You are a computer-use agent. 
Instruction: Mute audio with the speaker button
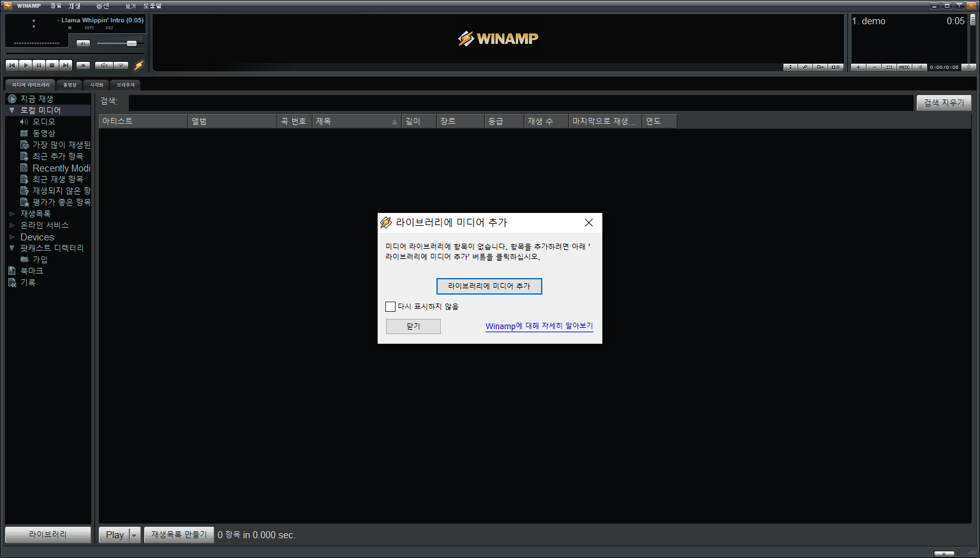point(83,43)
